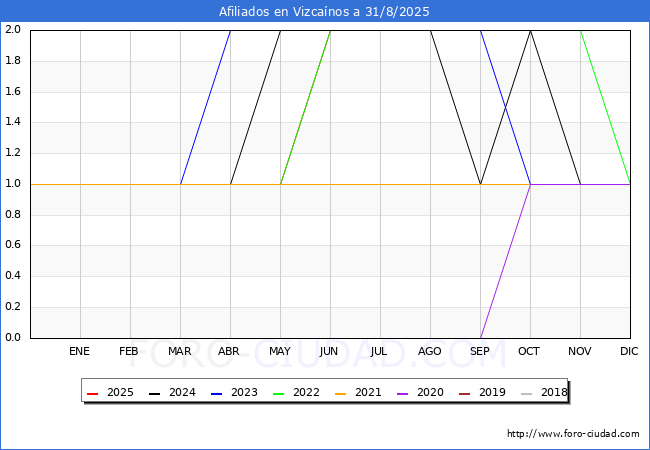
Task: Click the green 2022 legend swatch
Action: pyautogui.click(x=279, y=393)
